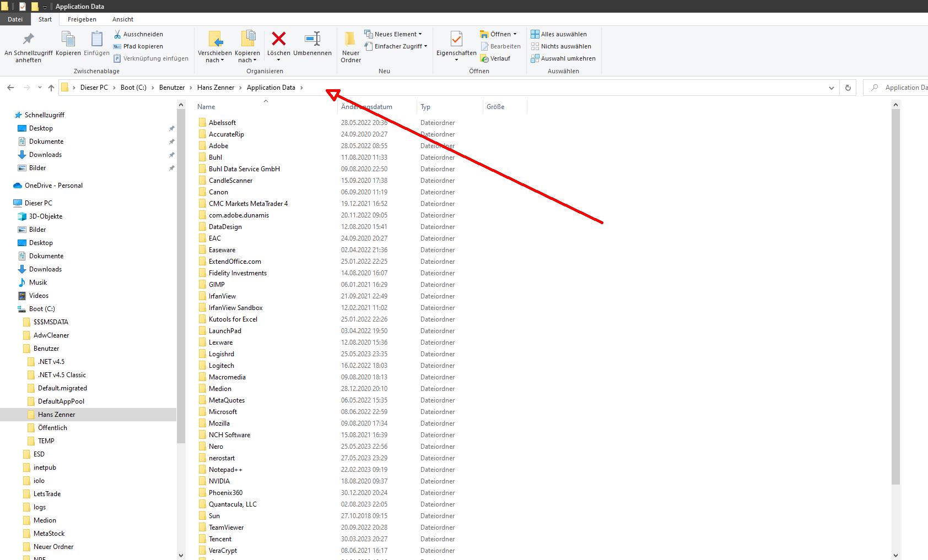Click the Einfügen clipboard icon

96,40
